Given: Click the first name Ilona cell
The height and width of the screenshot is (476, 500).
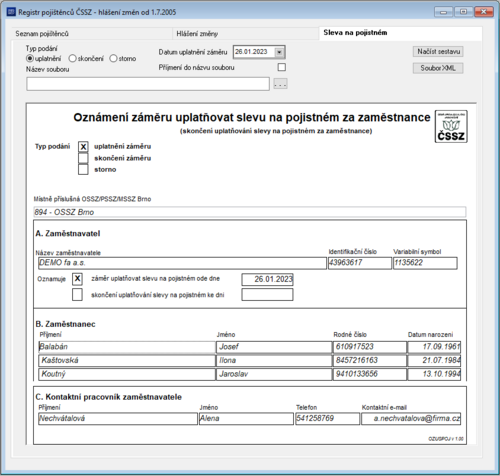Looking at the screenshot, I should [274, 360].
